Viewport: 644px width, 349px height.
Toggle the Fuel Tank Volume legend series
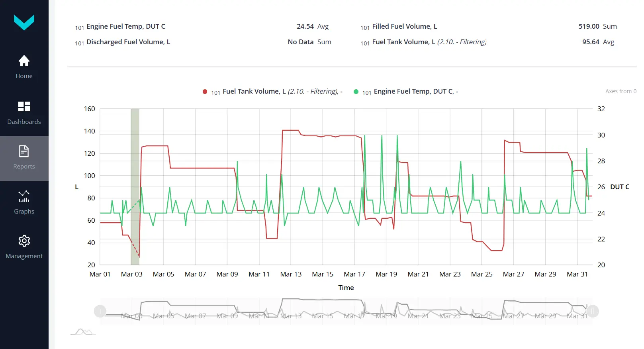click(272, 92)
